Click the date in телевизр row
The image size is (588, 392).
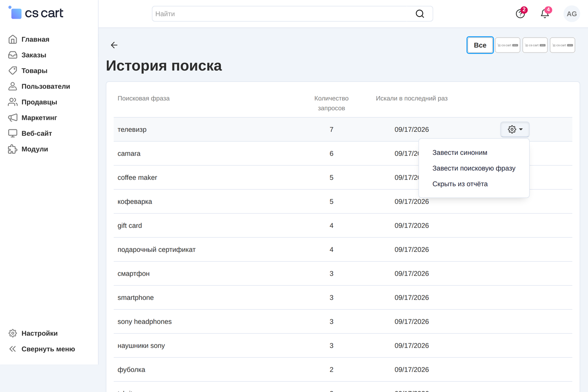coord(412,129)
